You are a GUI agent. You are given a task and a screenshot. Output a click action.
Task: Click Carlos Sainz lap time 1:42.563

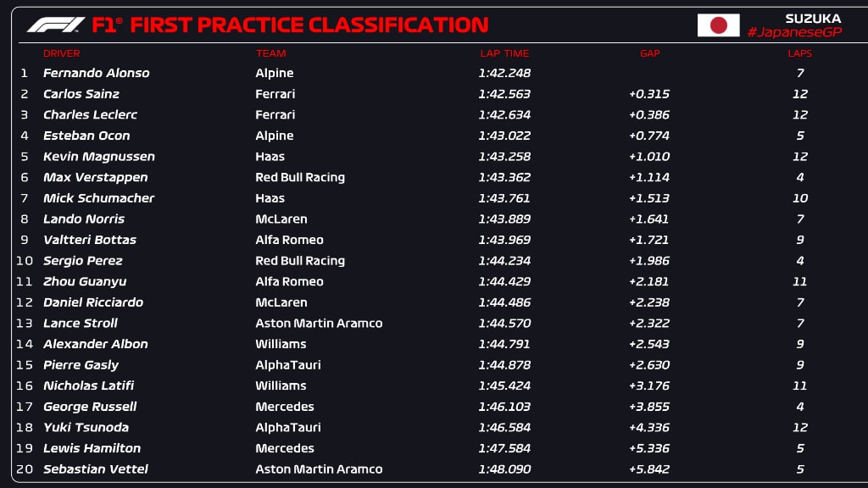(504, 94)
